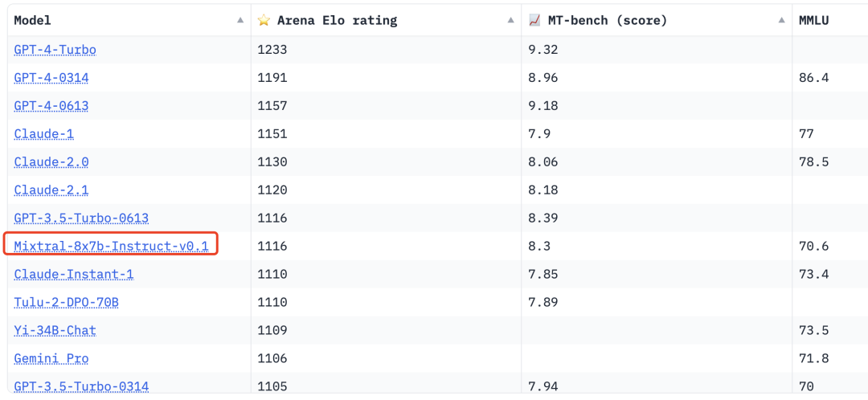The height and width of the screenshot is (400, 868).
Task: Open the Claude-1 model page link
Action: (x=44, y=134)
